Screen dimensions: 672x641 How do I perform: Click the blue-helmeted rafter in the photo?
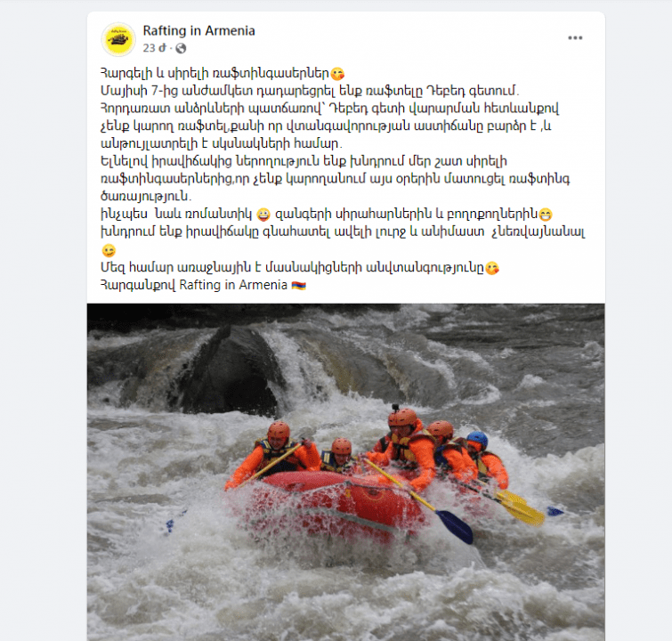pos(487,461)
